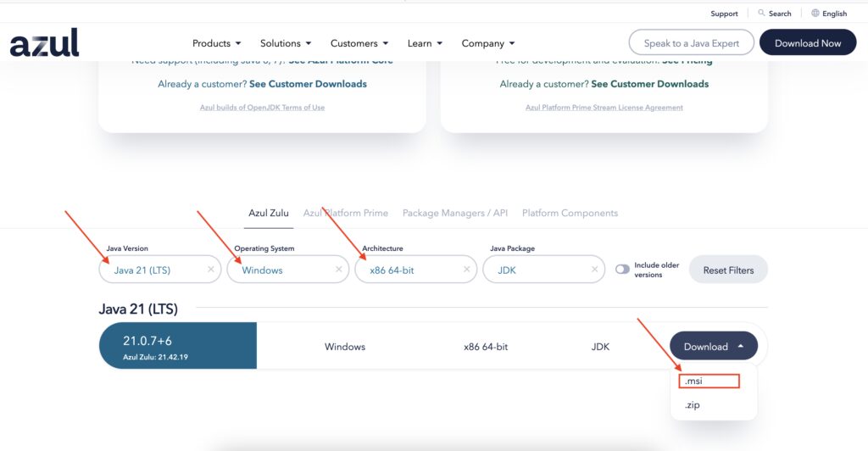Switch to Platform Components tab
Screen dimensions: 868x451
[x=570, y=213]
